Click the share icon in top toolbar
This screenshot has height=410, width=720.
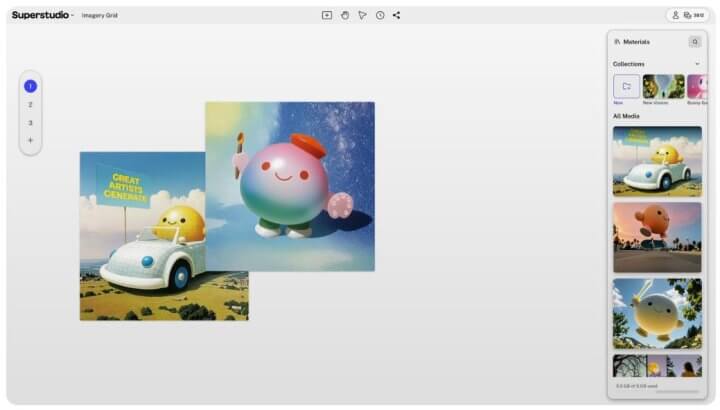click(x=396, y=15)
